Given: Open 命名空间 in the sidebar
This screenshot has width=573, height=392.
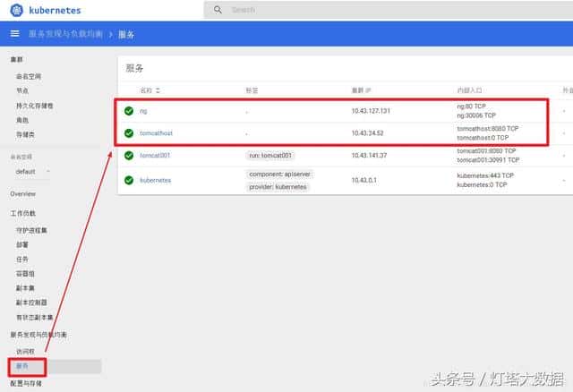Looking at the screenshot, I should [29, 76].
